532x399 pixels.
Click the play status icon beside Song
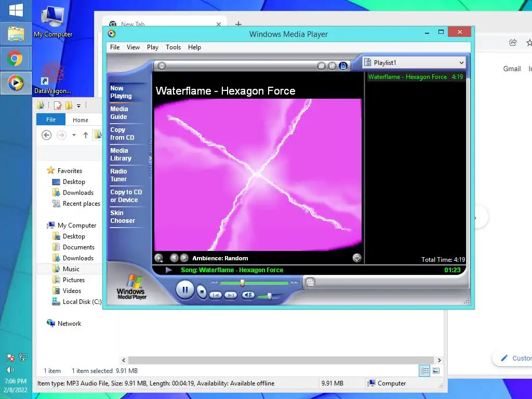(169, 270)
